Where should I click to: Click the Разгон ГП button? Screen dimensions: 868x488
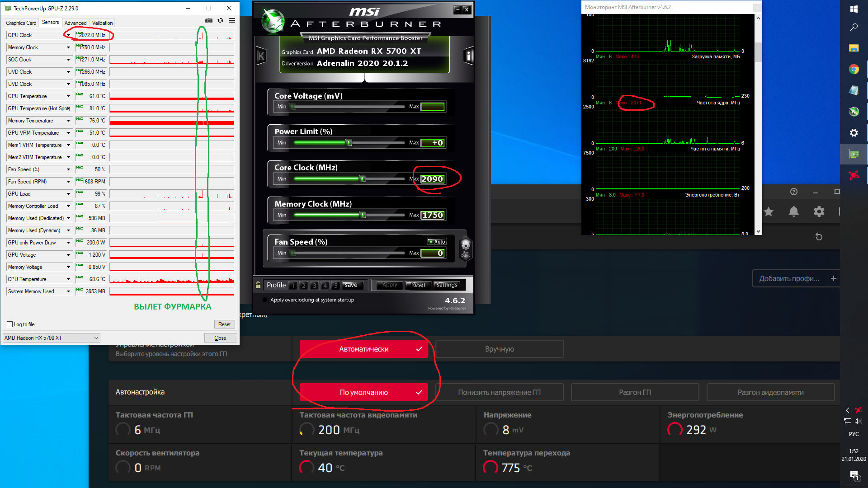635,392
